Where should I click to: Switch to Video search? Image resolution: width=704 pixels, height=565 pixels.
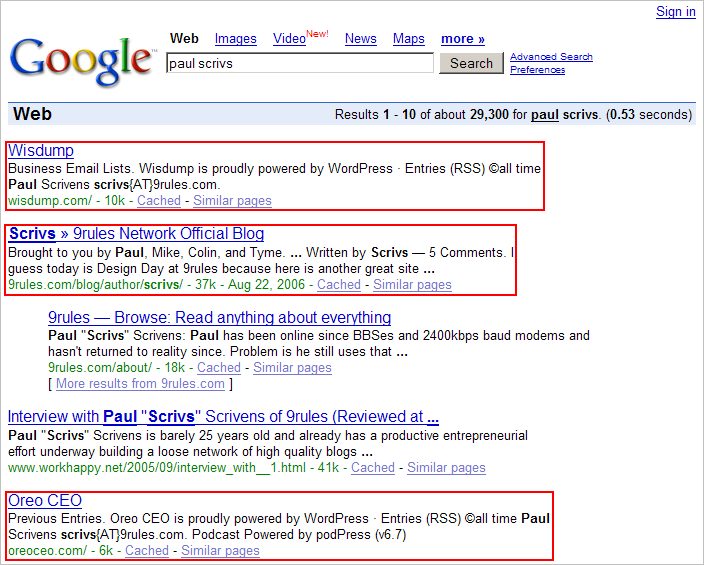(x=290, y=39)
